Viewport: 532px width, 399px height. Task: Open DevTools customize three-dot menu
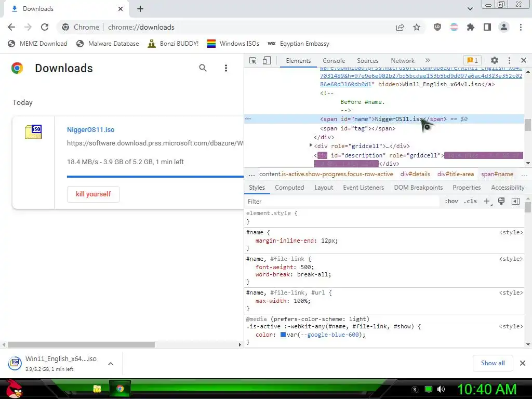pyautogui.click(x=509, y=60)
